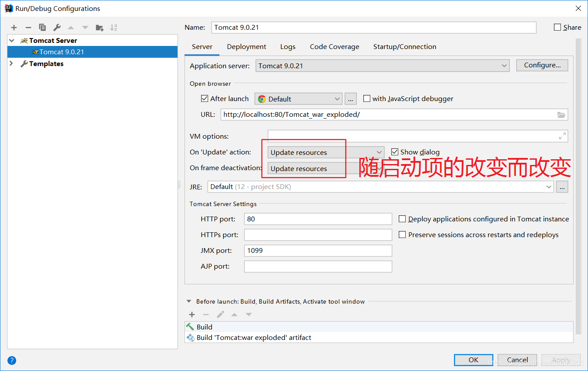
Task: Open the Application server dropdown
Action: 383,66
